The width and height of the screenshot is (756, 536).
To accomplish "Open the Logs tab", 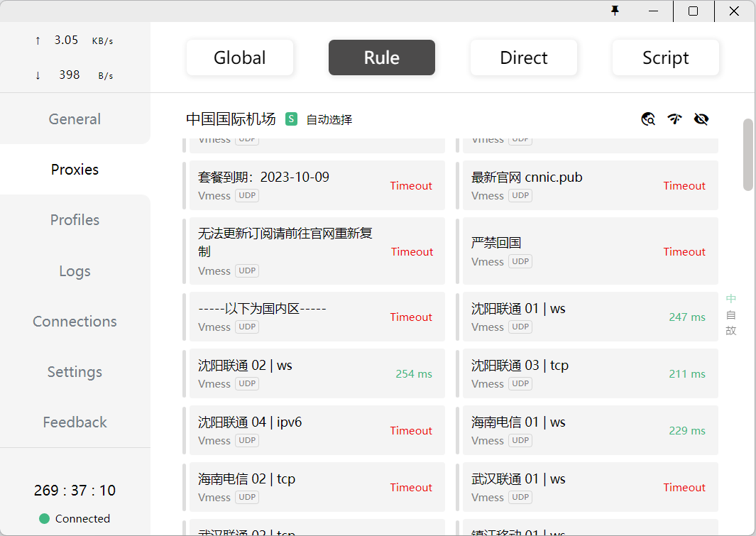I will 75,271.
